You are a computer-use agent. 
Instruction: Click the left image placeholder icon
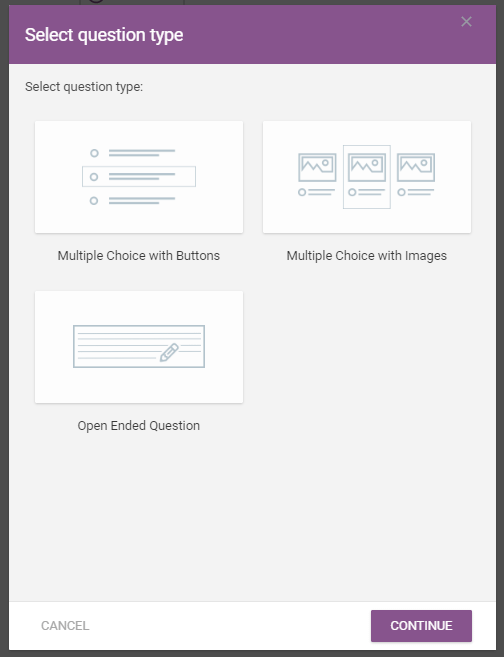(317, 168)
